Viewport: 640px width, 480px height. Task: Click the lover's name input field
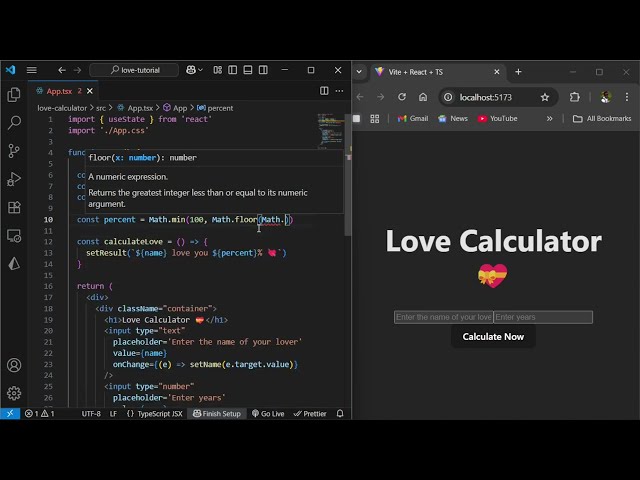[444, 317]
